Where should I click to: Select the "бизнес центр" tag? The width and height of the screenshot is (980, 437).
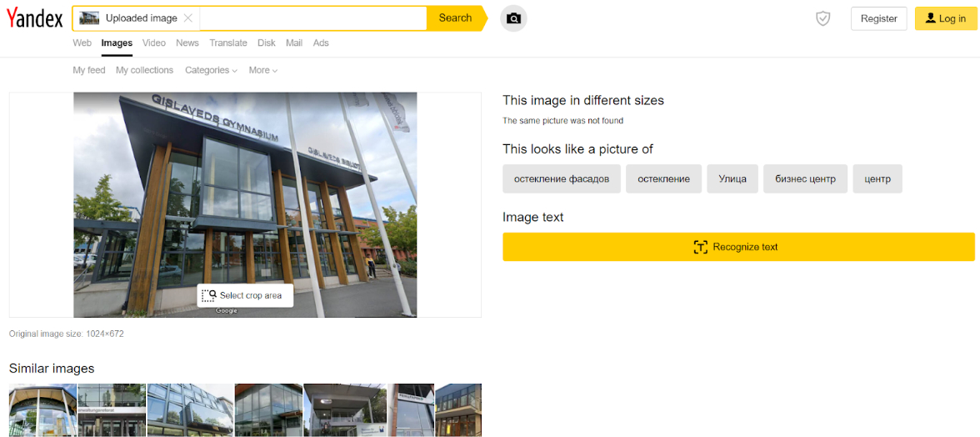tap(805, 178)
